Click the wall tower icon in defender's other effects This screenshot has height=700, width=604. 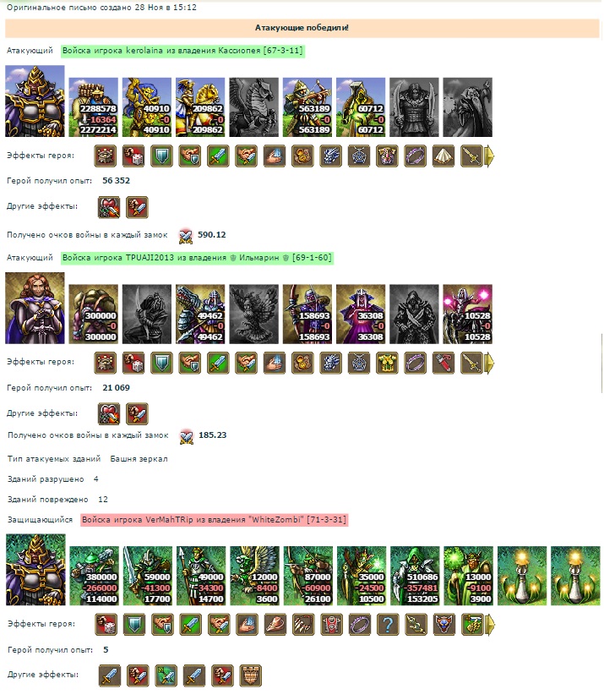click(x=251, y=675)
